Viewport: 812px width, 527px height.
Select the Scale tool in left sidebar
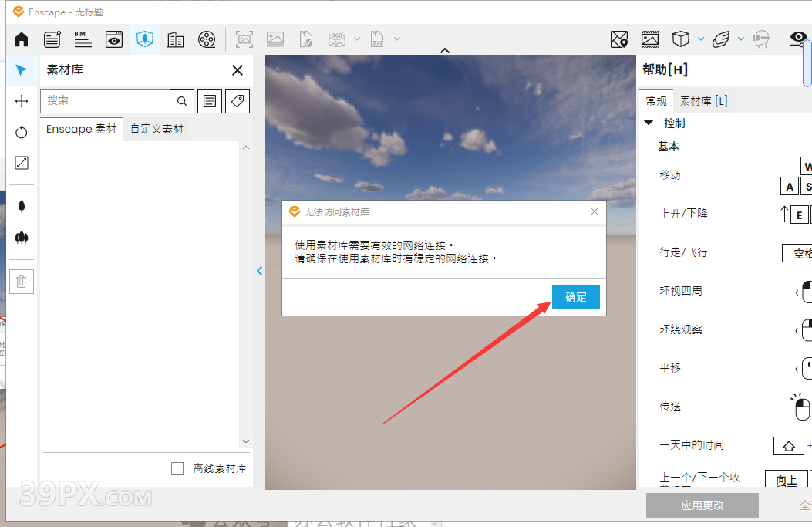(x=22, y=163)
